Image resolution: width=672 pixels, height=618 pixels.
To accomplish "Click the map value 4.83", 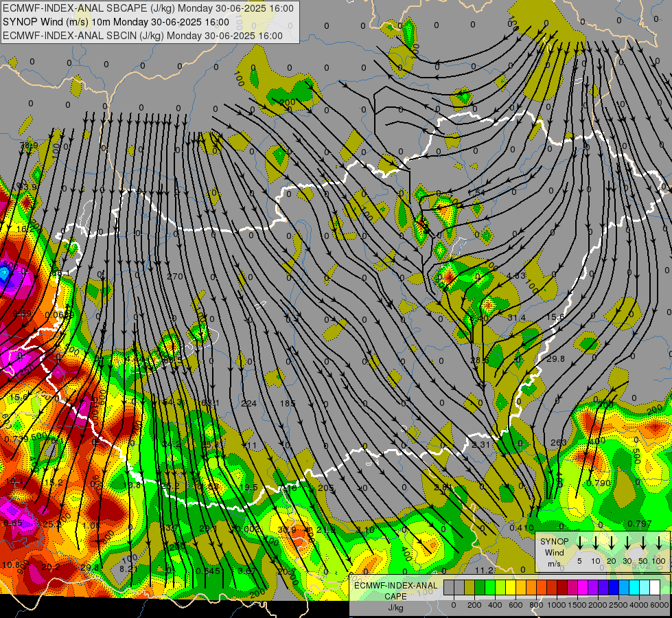I will click(x=515, y=276).
